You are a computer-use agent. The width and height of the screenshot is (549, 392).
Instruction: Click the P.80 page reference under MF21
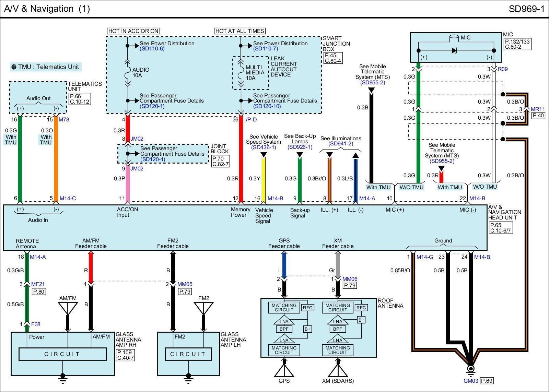[x=39, y=292]
